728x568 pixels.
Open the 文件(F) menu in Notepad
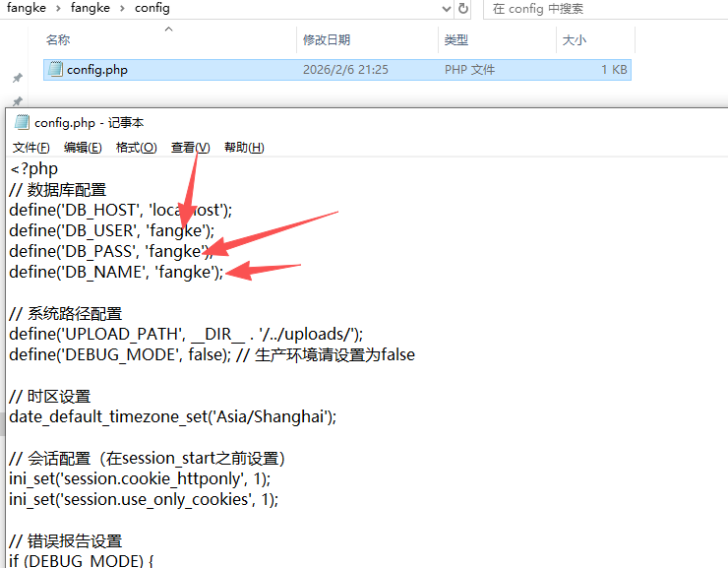point(31,148)
